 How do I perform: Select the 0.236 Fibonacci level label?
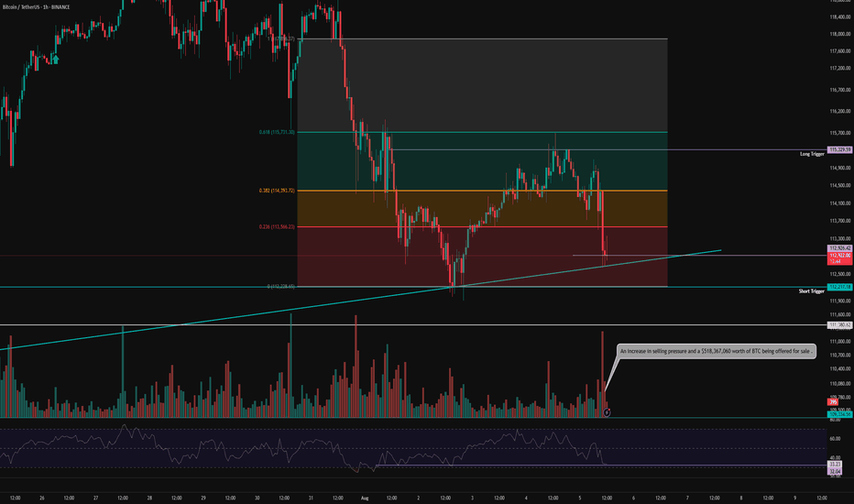tap(277, 226)
